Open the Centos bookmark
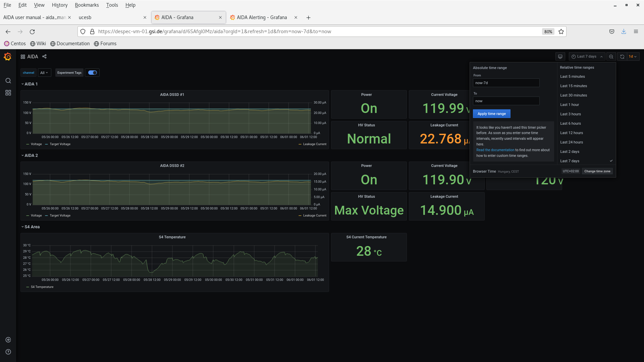The height and width of the screenshot is (362, 644). (x=15, y=44)
